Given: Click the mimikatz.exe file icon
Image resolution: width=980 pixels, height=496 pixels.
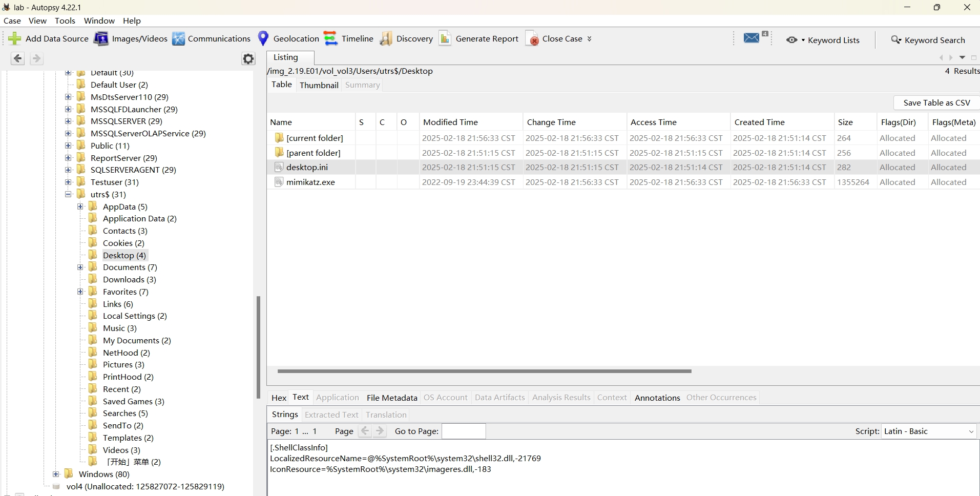Looking at the screenshot, I should pyautogui.click(x=279, y=182).
